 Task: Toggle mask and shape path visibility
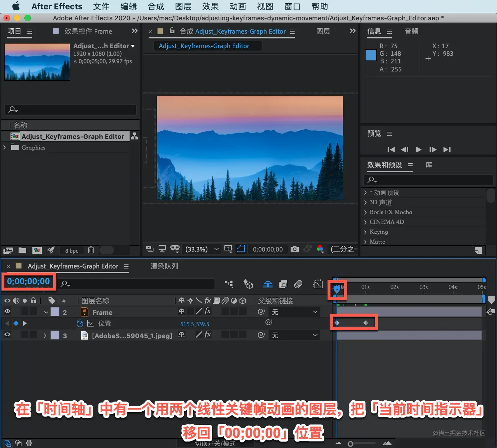[242, 249]
